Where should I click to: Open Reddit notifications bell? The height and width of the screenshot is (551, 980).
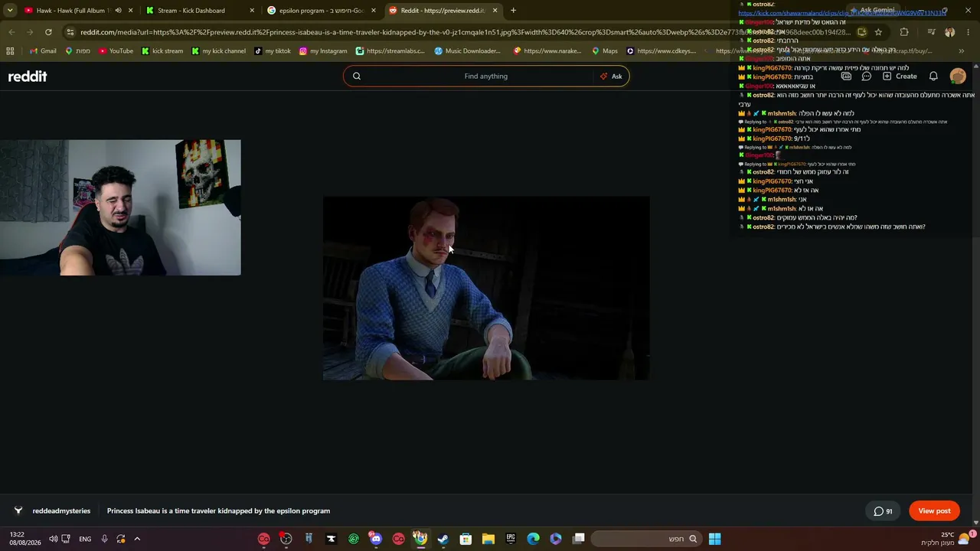click(x=933, y=77)
